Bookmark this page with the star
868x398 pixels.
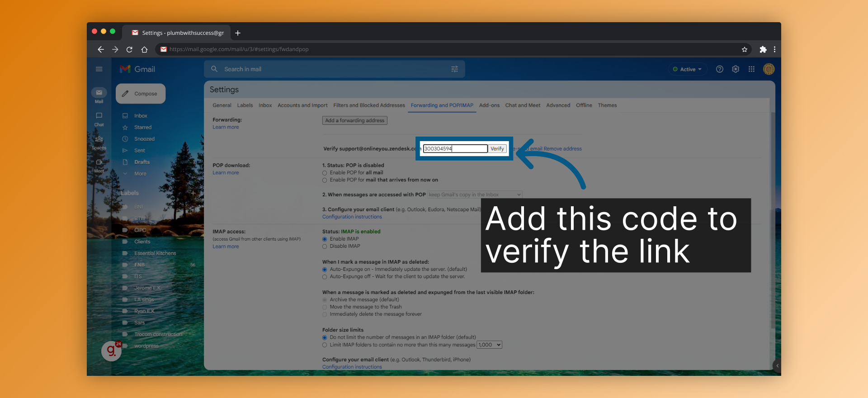pyautogui.click(x=744, y=49)
